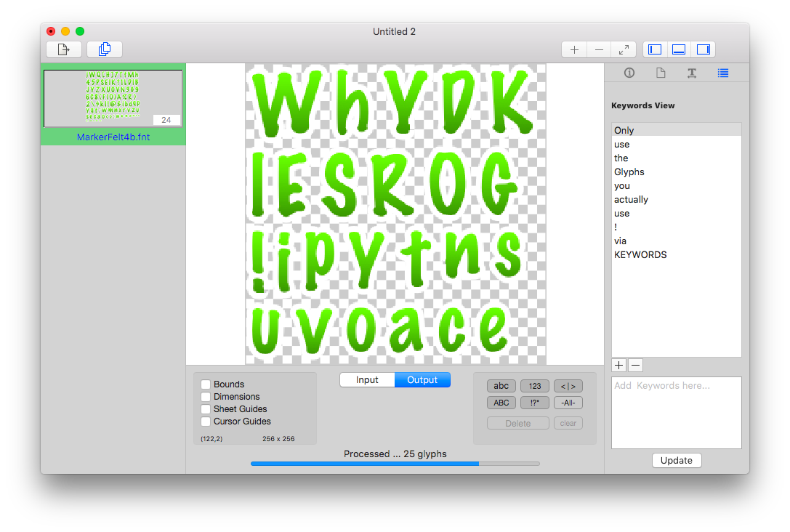The width and height of the screenshot is (790, 532).
Task: Click the Add Keywords here text field
Action: point(677,413)
